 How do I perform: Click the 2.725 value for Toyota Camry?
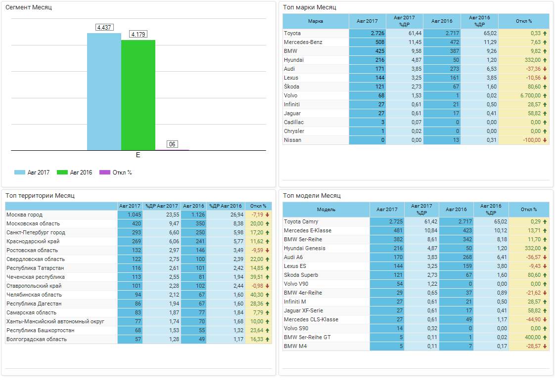click(x=396, y=221)
